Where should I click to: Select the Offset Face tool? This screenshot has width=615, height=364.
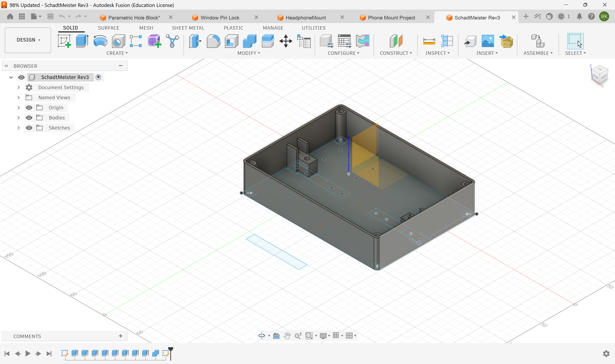tap(268, 41)
